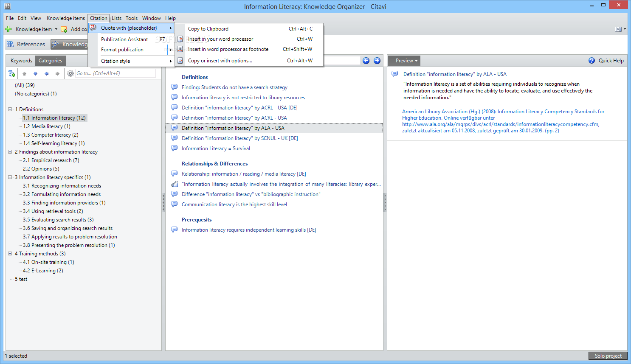
Task: Click speech bubble icon of Finding: Students row
Action: coord(175,87)
